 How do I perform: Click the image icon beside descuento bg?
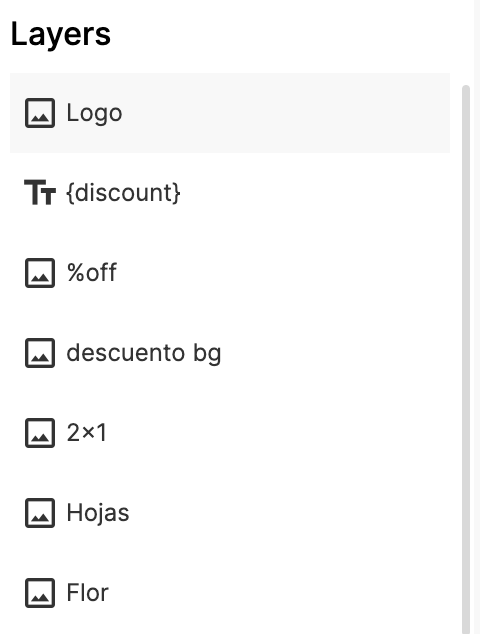click(x=40, y=353)
